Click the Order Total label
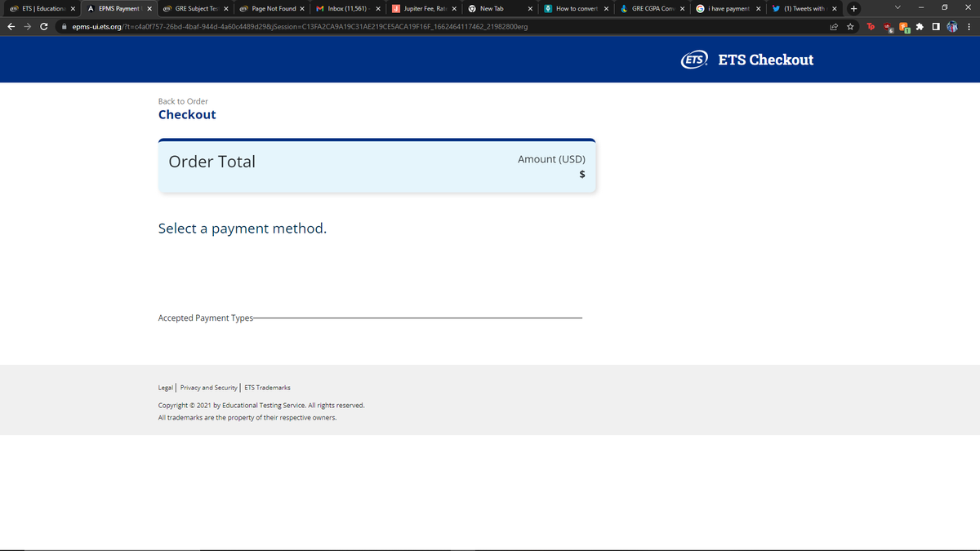The image size is (980, 551). pos(212,162)
